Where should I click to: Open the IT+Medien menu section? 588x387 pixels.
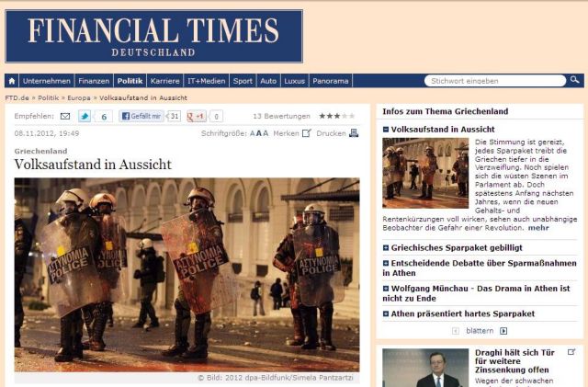[x=206, y=81]
